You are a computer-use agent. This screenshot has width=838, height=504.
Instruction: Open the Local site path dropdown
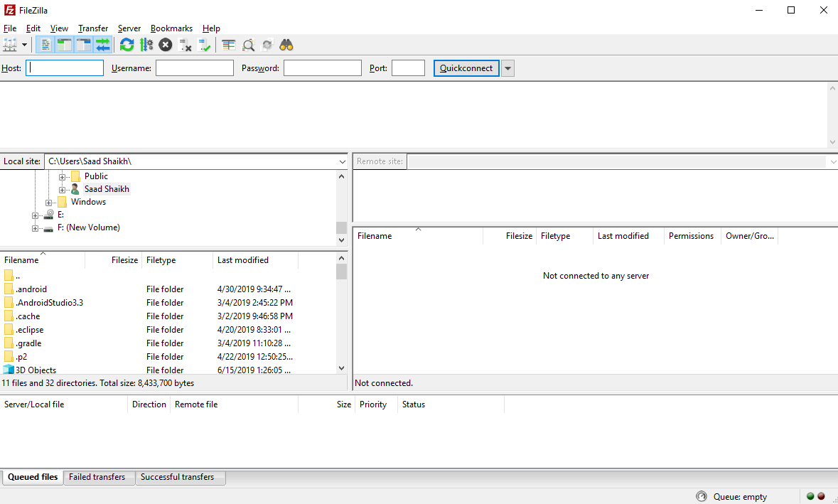343,161
